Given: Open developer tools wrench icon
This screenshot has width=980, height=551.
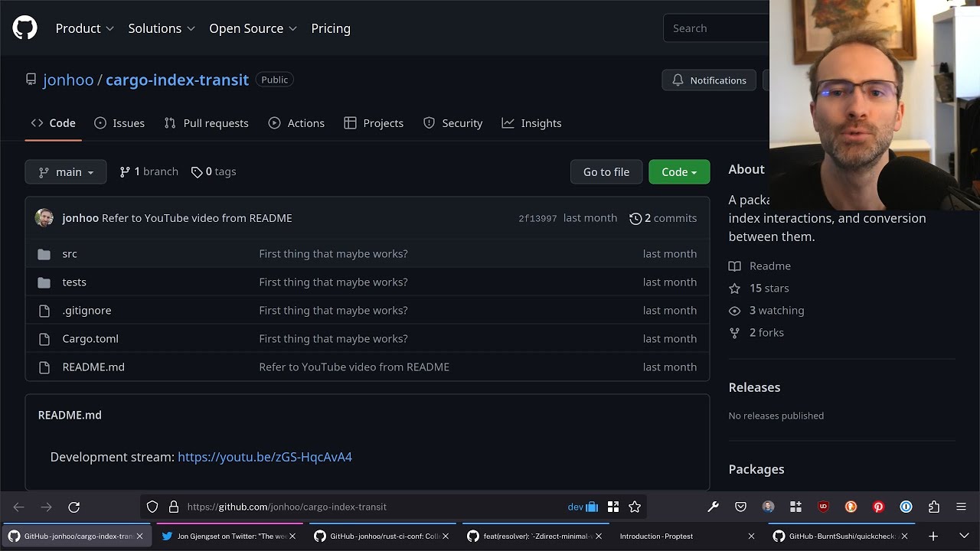Looking at the screenshot, I should click(x=713, y=507).
